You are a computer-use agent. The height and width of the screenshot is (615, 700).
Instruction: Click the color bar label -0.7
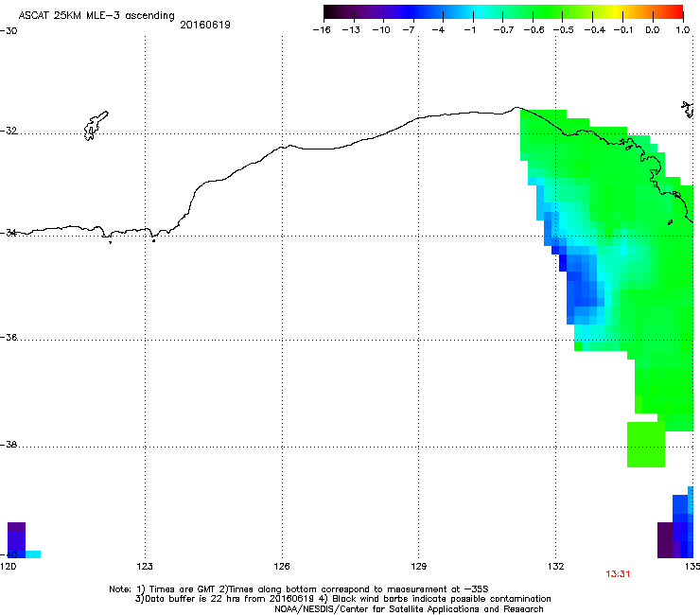[503, 30]
